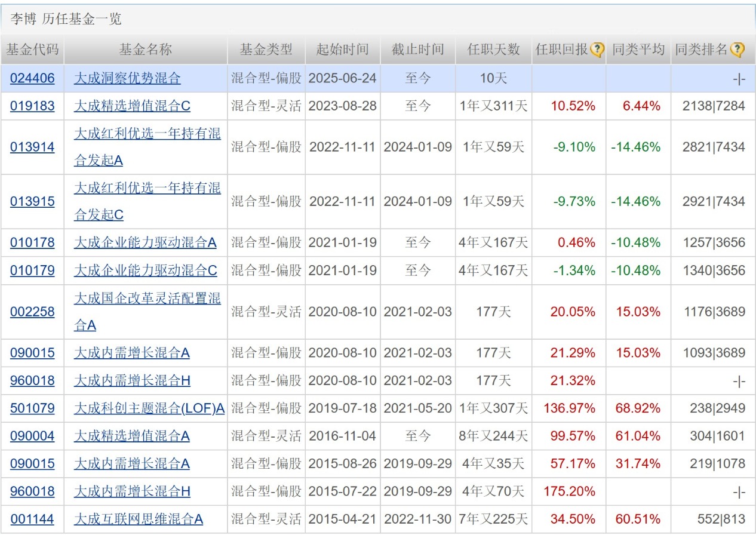756x535 pixels.
Task: Select the 99.57% return cell
Action: (569, 436)
